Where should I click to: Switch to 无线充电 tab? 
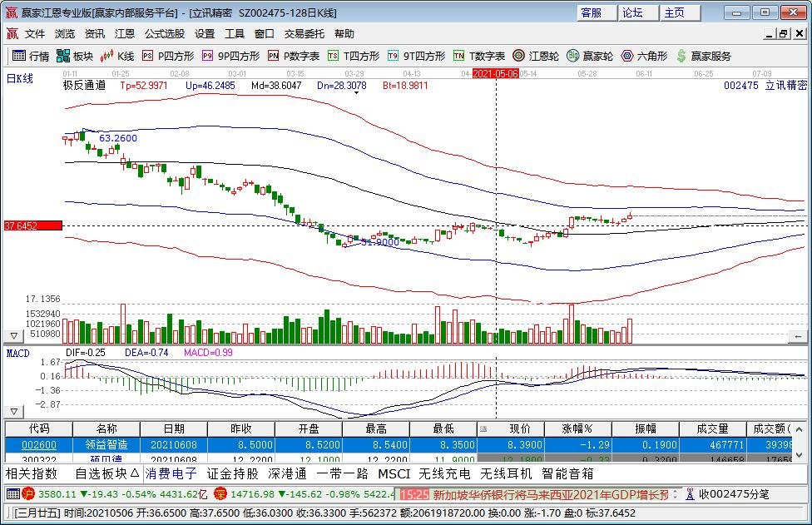pyautogui.click(x=444, y=473)
